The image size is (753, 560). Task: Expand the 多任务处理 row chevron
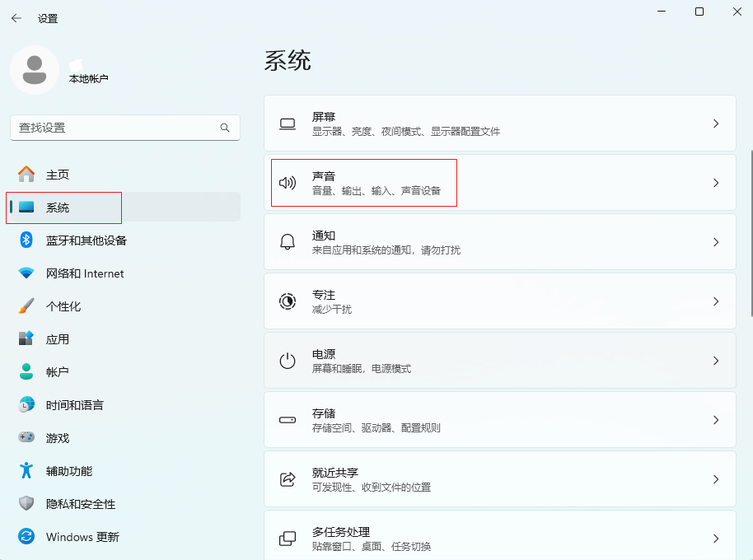tap(716, 539)
